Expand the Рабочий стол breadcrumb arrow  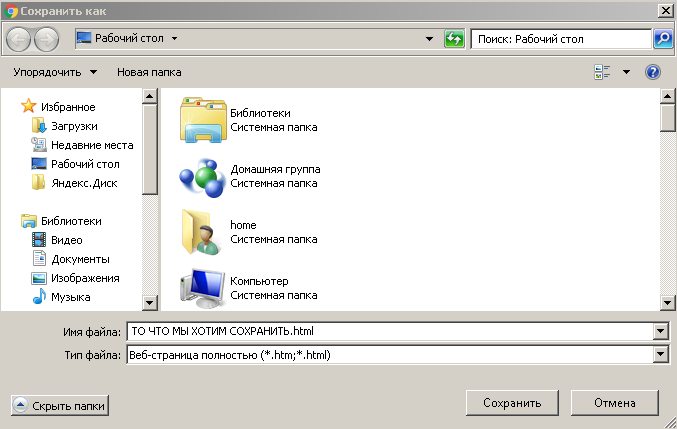(x=174, y=38)
